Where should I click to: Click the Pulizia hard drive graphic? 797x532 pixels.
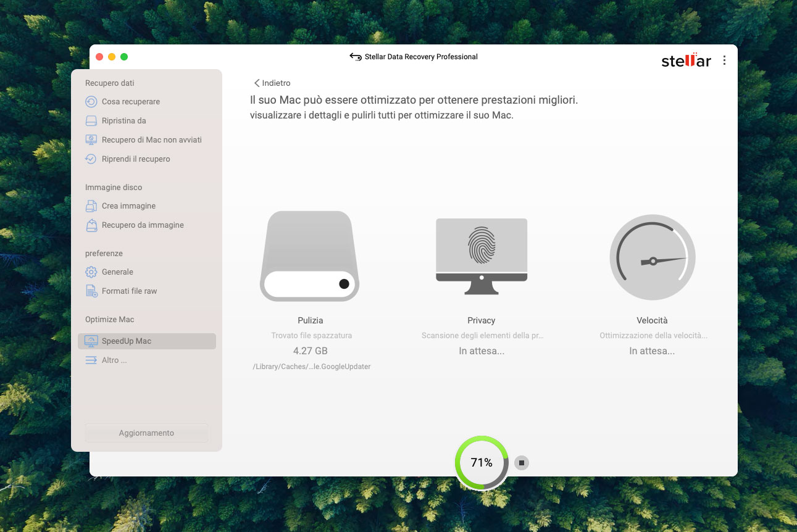tap(309, 256)
